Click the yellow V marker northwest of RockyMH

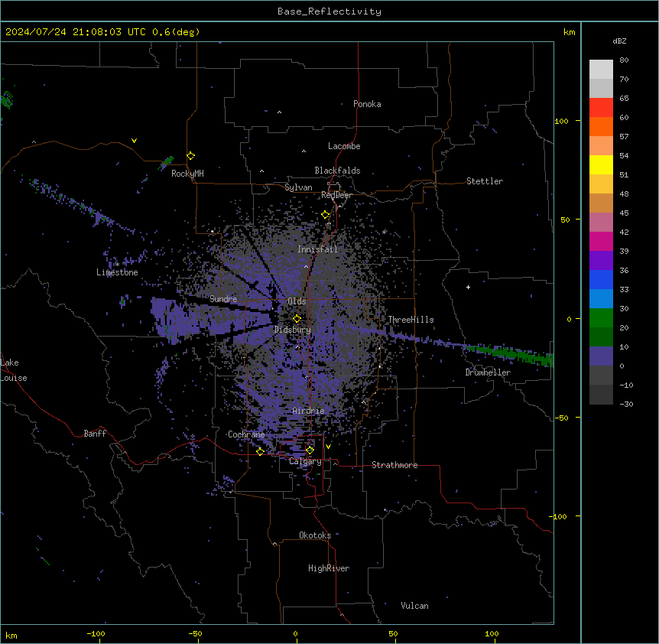tap(134, 141)
